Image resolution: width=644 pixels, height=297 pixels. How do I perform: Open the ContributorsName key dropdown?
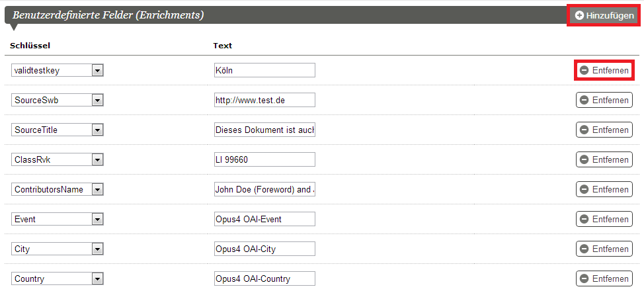[58, 189]
